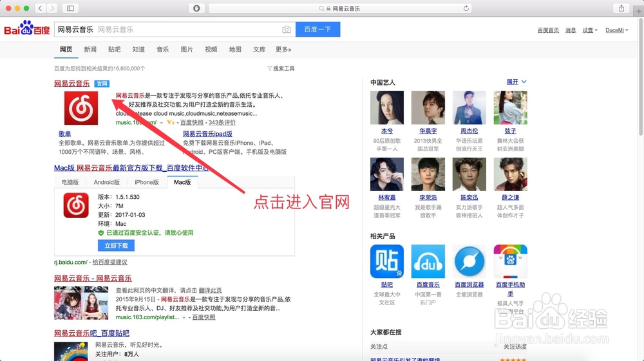
Task: Switch to the Android版 download tab
Action: pyautogui.click(x=107, y=182)
